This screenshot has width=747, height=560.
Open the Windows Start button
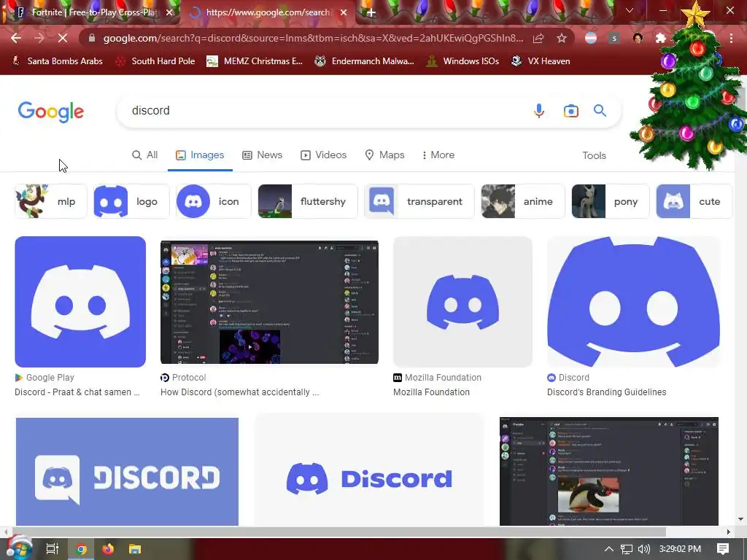click(19, 548)
